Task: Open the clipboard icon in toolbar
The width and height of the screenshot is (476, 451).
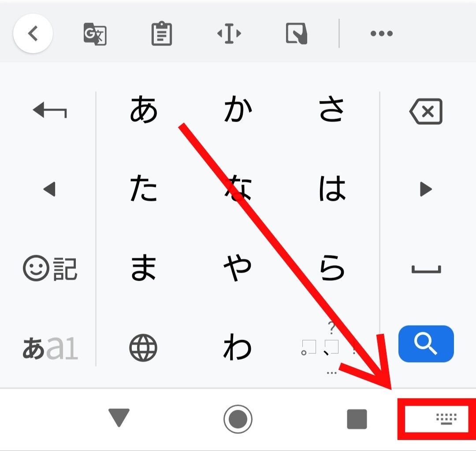Action: (x=161, y=33)
